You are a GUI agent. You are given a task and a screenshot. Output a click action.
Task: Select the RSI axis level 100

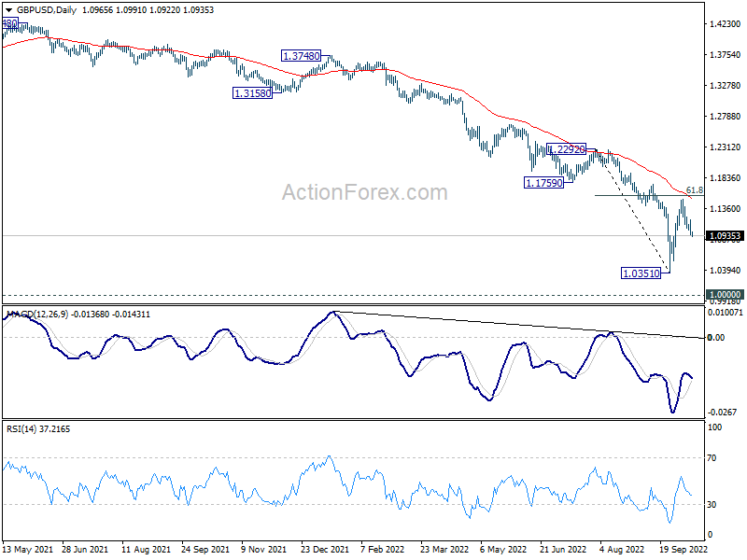coord(714,427)
